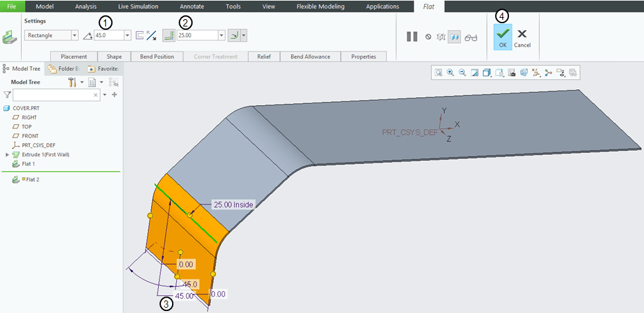Click the Model Tree search input field
This screenshot has width=644, height=313.
[52, 95]
